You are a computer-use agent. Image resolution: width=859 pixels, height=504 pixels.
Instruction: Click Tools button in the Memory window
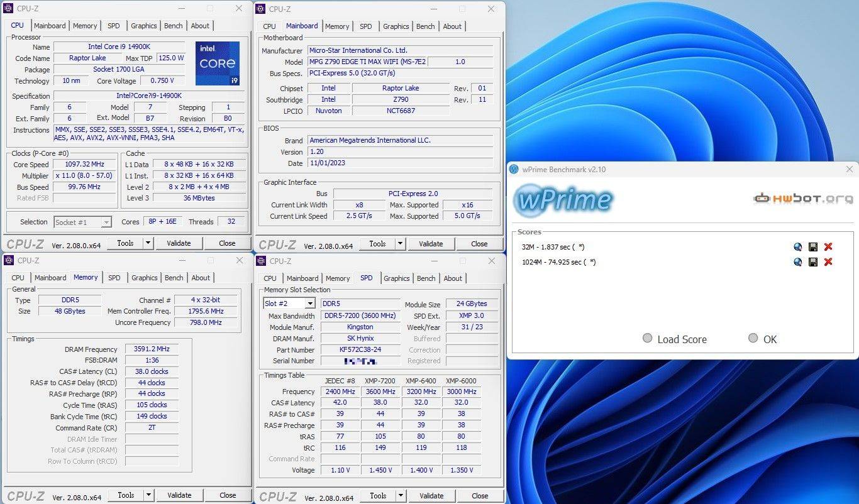point(126,495)
